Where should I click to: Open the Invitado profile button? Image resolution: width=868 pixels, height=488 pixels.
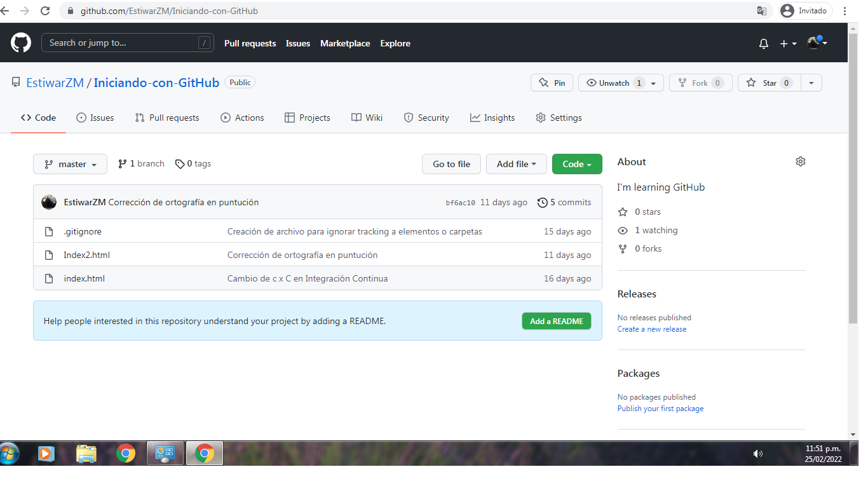806,11
